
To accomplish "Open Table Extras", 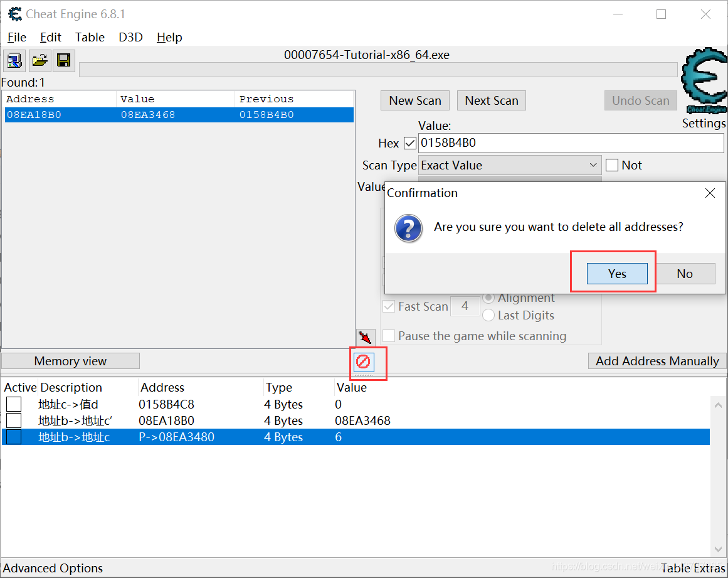I will tap(694, 568).
